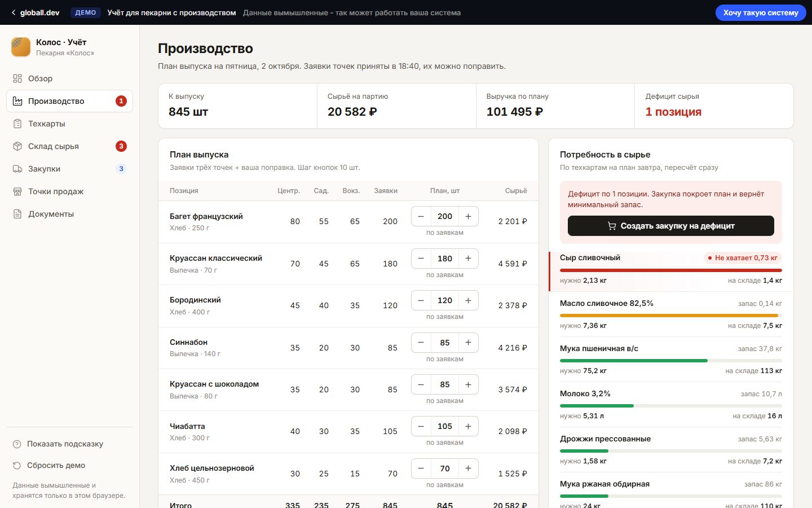
Task: Click the Сыр сливочный red progress bar
Action: (671, 270)
